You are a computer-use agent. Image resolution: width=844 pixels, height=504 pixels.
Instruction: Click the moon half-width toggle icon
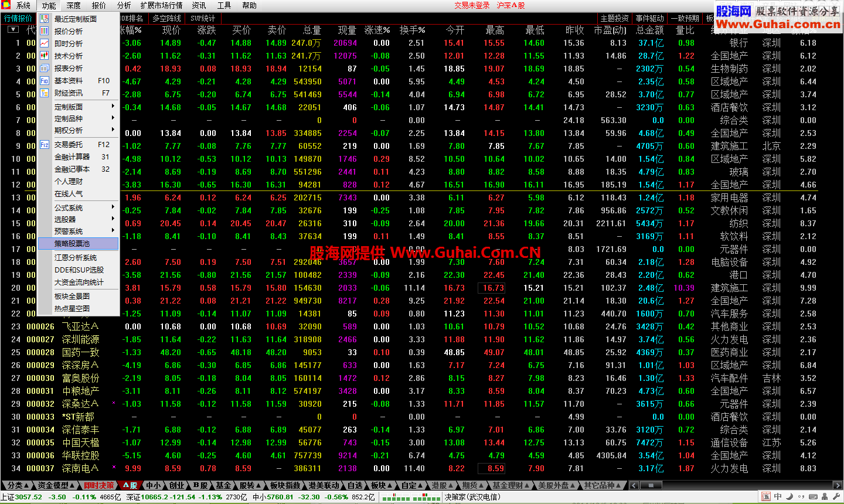[x=789, y=497]
